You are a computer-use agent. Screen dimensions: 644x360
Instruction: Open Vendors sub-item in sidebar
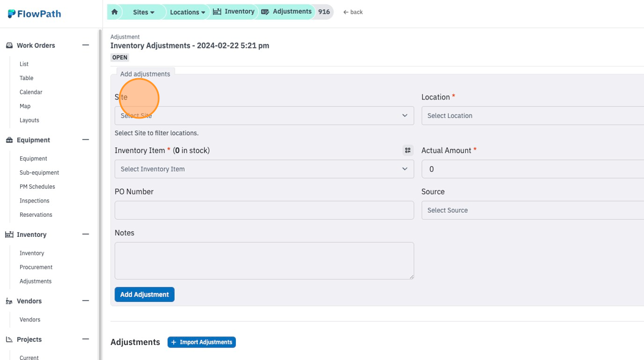29,319
